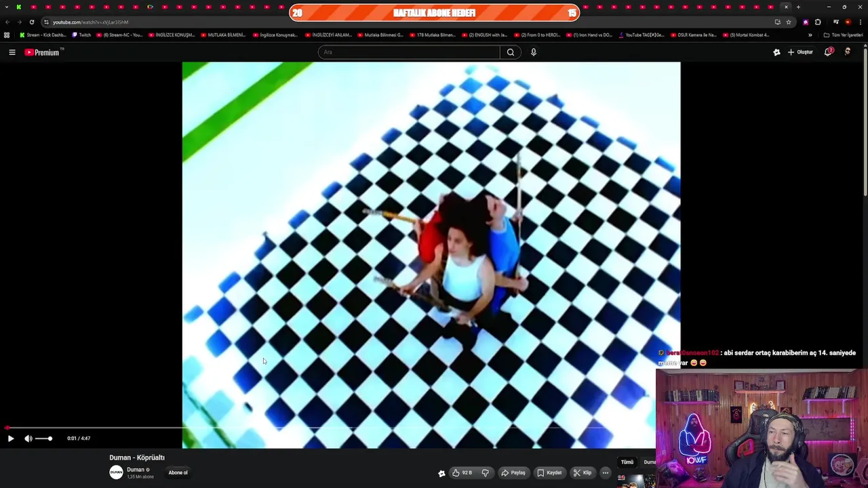This screenshot has height=488, width=868.
Task: Select the Duman filter chip
Action: tap(650, 462)
